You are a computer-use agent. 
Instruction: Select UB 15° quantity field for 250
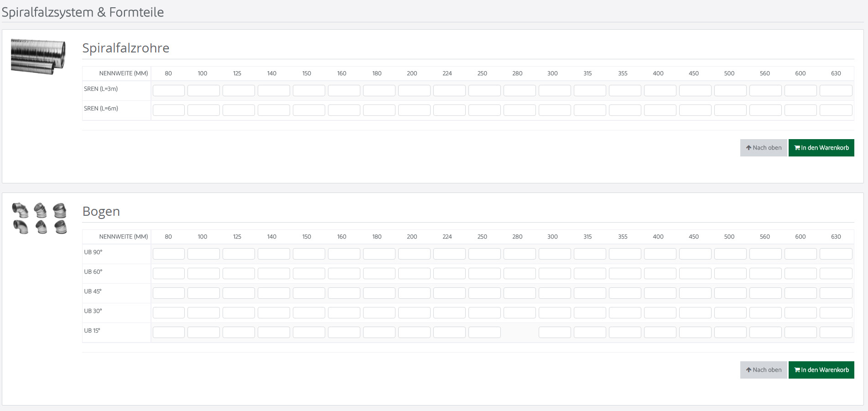point(484,332)
